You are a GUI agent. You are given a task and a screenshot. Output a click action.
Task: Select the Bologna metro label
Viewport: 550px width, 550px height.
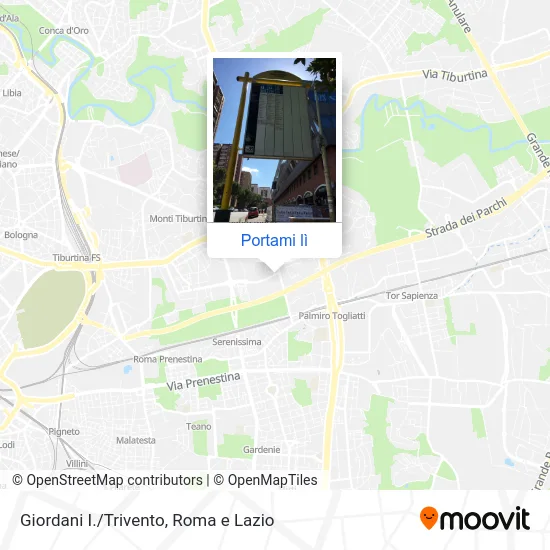(x=21, y=235)
